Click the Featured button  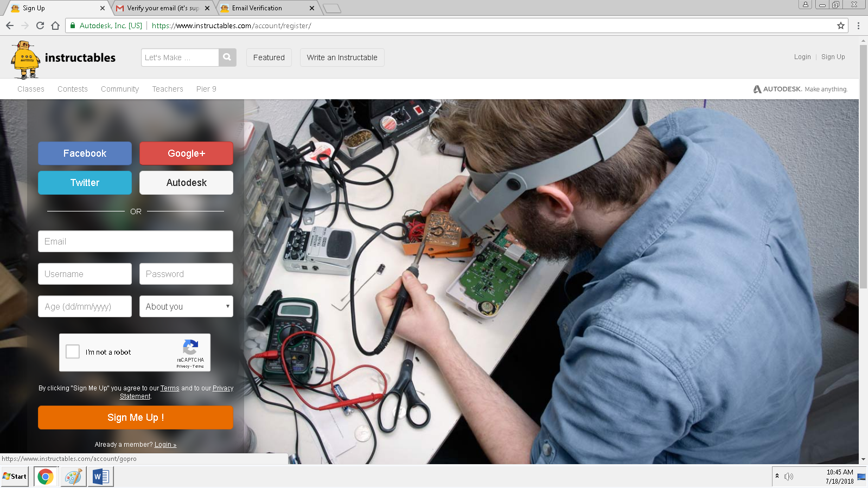pos(269,57)
